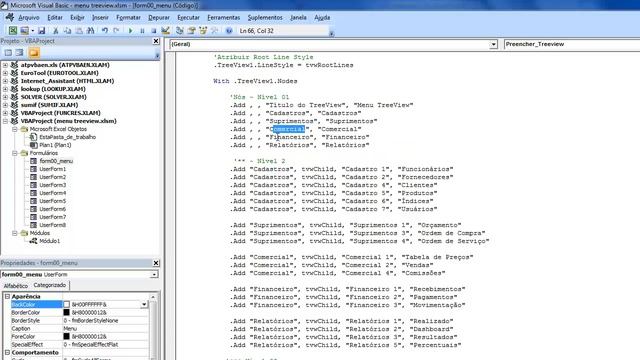Open the Object Browser toolbar icon
The width and height of the screenshot is (640, 360).
[x=203, y=31]
